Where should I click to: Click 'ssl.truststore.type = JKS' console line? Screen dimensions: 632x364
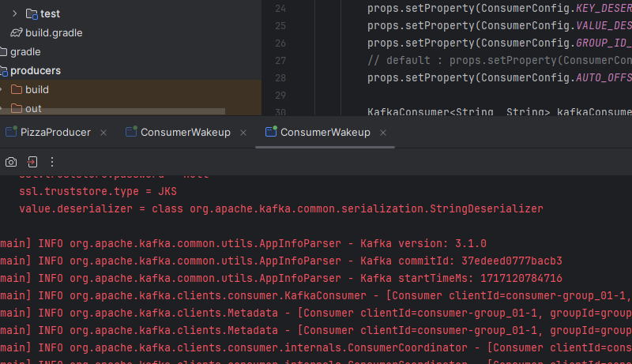click(x=98, y=191)
